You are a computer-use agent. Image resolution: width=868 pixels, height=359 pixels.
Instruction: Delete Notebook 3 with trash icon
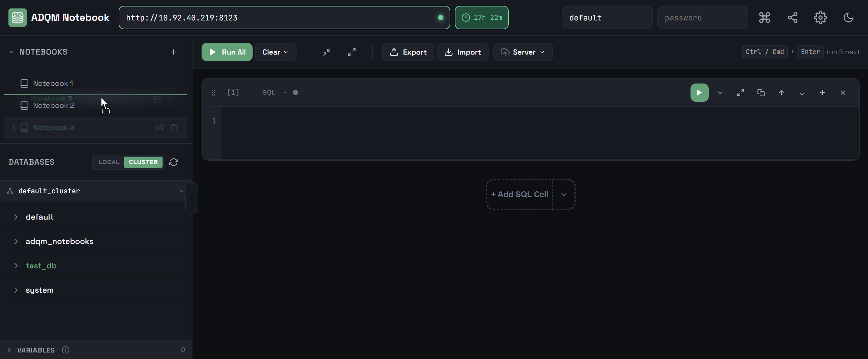click(x=174, y=128)
